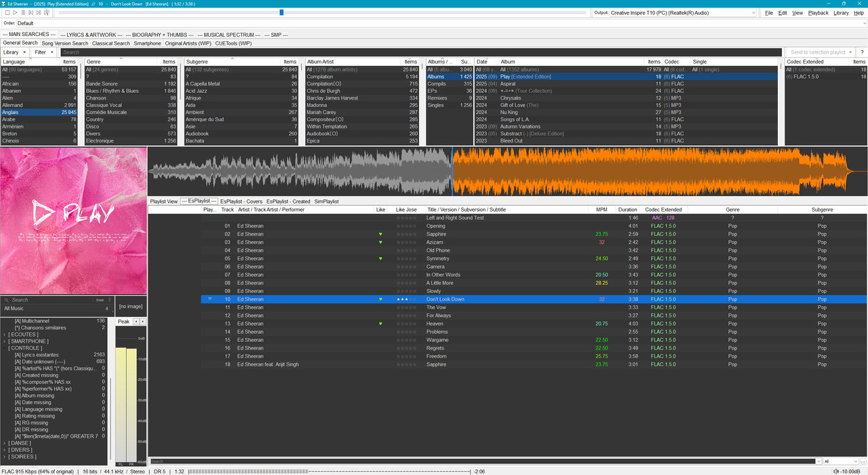
Task: Collapse the [ CONTROLE ] tree node
Action: point(5,348)
